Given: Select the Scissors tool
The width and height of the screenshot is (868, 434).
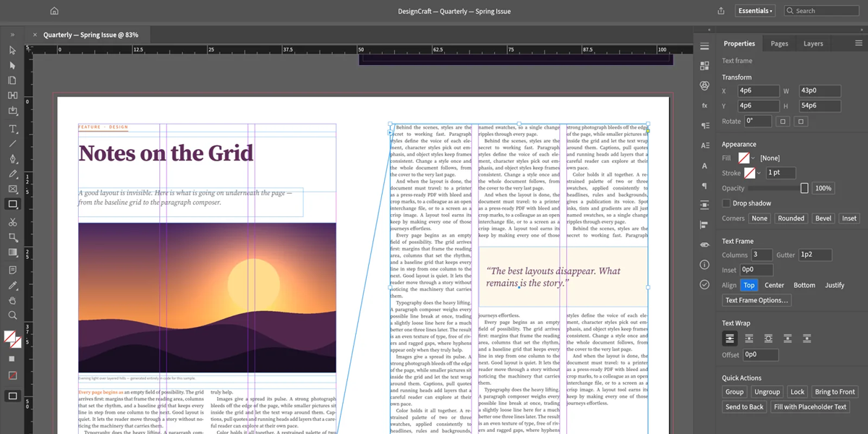Looking at the screenshot, I should 12,222.
